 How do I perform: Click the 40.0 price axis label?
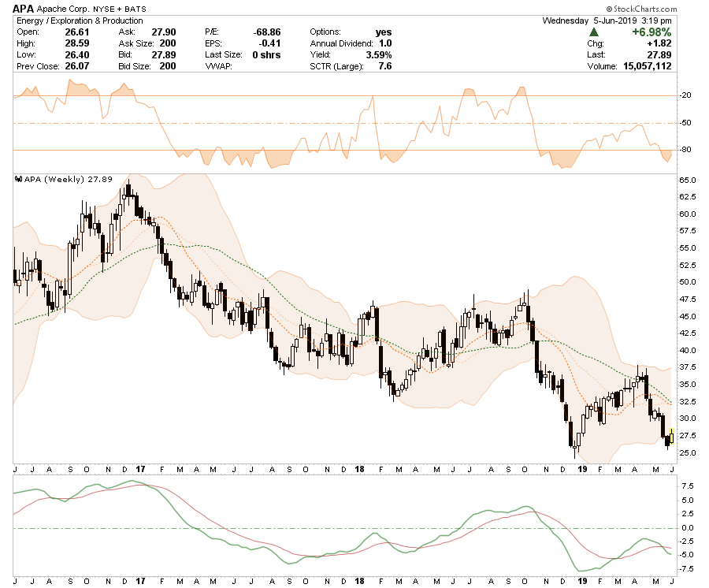[687, 350]
